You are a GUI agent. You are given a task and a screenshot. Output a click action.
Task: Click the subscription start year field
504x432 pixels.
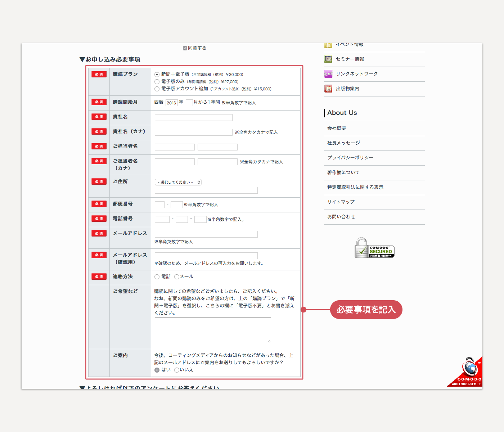pos(171,103)
